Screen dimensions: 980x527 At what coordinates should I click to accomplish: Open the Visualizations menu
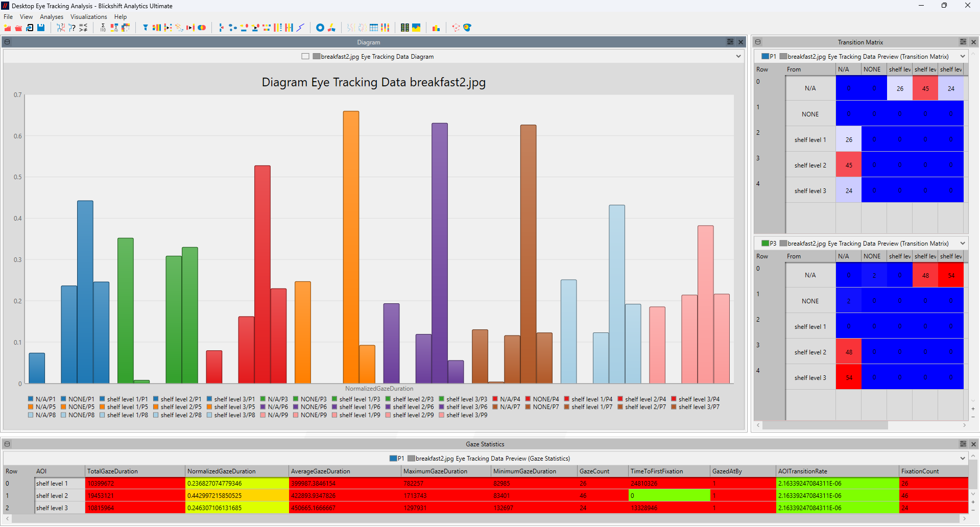[88, 17]
